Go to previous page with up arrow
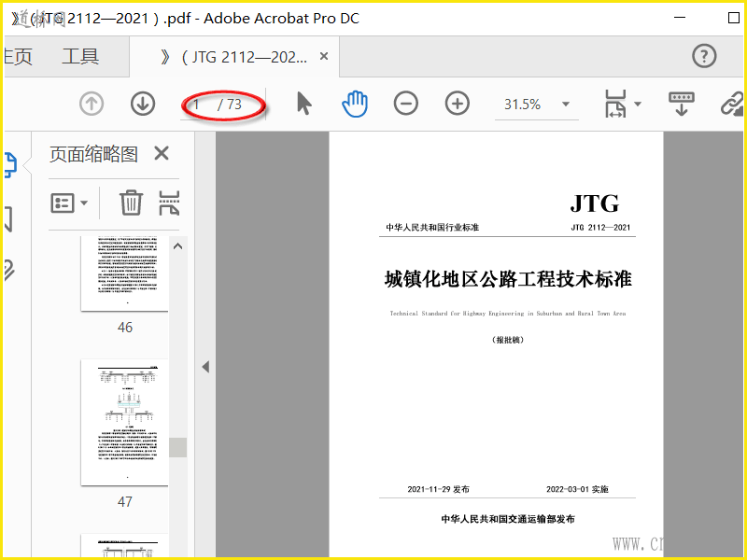Viewport: 747px width, 560px height. [92, 104]
